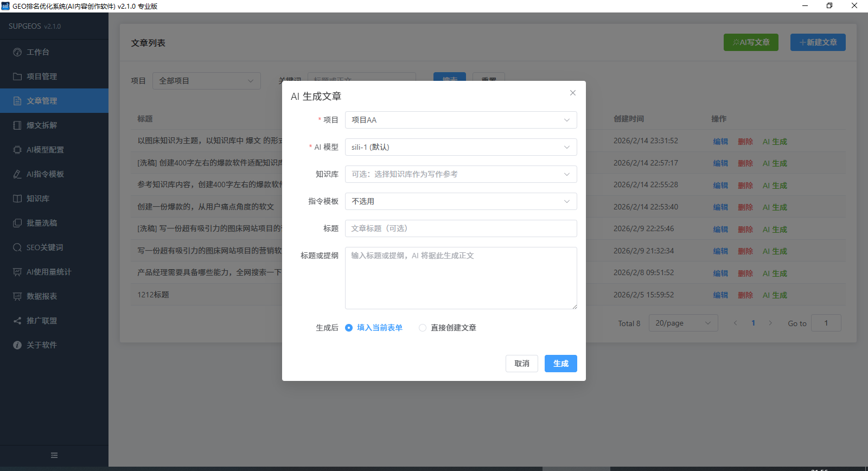Click the AI模型配置 chip icon
Screen dimensions: 868x471
pos(17,150)
